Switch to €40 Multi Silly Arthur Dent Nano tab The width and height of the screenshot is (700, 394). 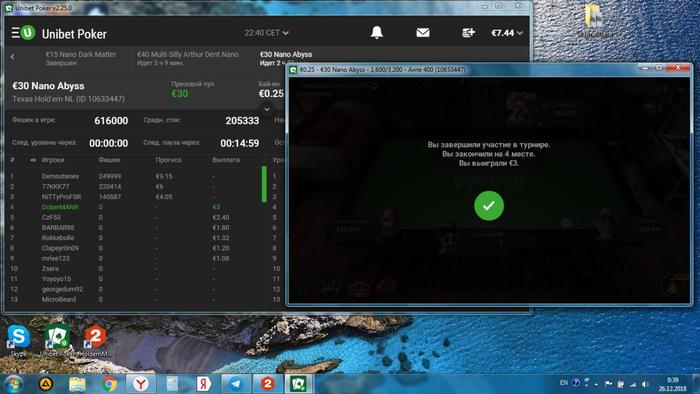point(188,58)
